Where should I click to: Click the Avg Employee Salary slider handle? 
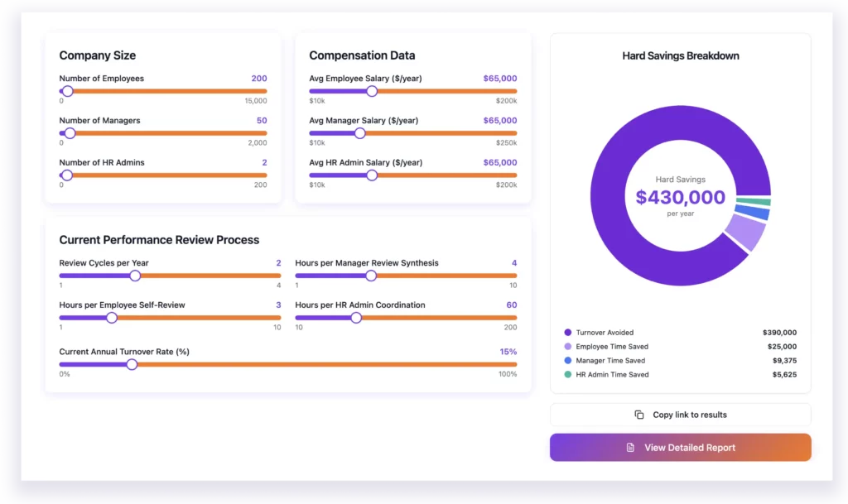[x=372, y=91]
